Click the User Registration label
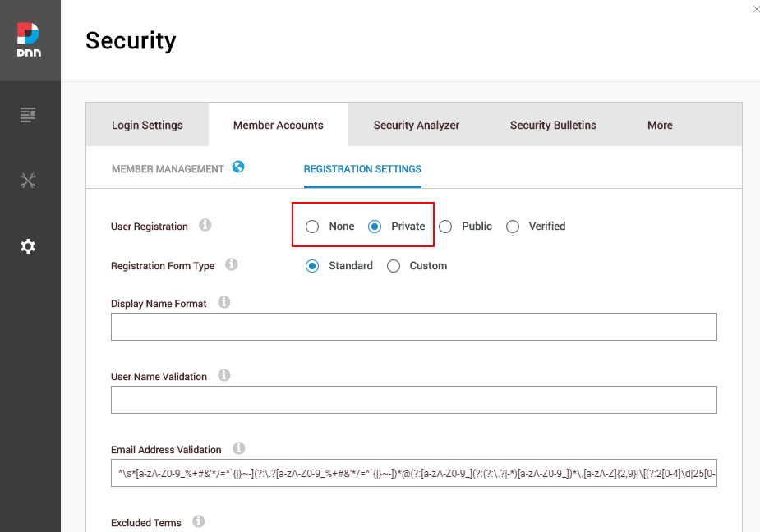 point(150,227)
